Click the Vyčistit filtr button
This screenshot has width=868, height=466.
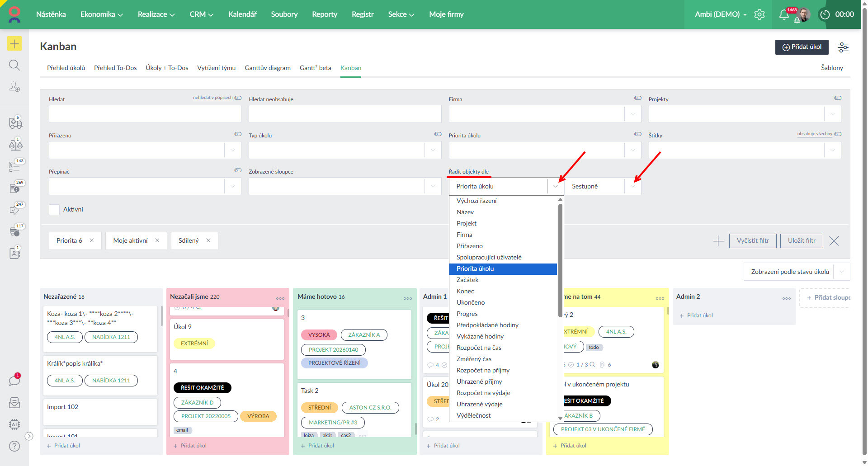point(753,240)
